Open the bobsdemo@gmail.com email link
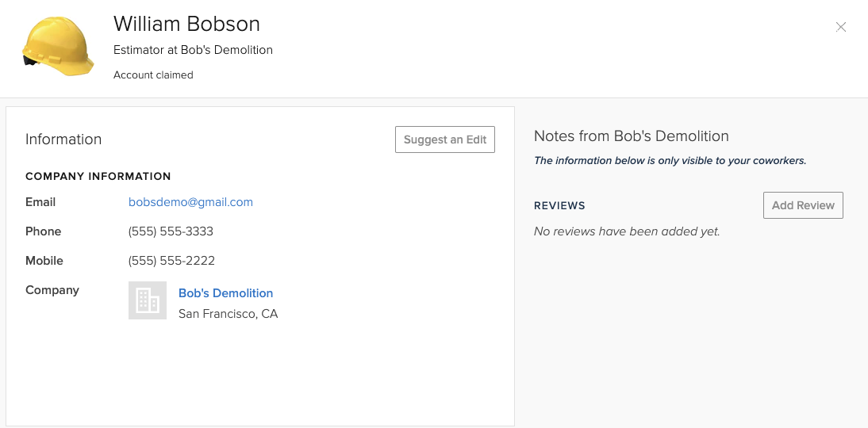 coord(190,202)
